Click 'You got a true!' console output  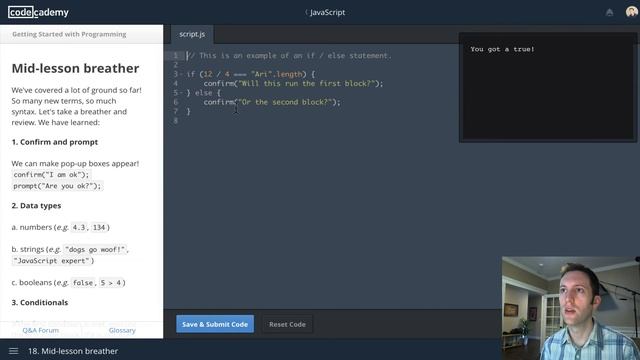tap(502, 49)
